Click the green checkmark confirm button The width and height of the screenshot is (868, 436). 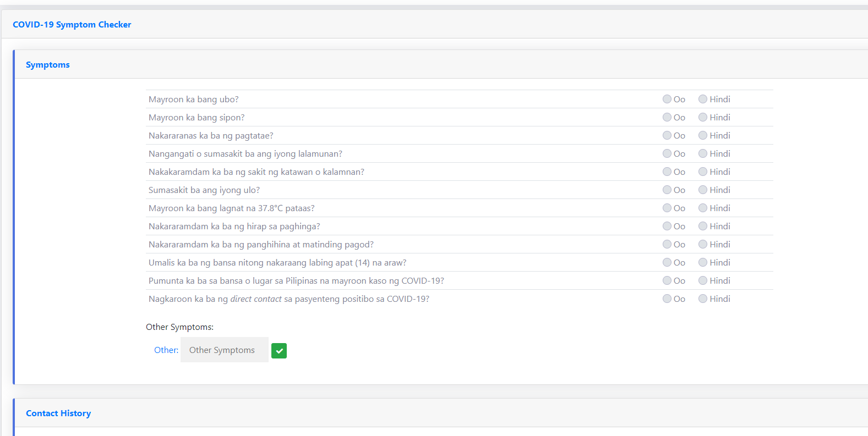pyautogui.click(x=279, y=351)
